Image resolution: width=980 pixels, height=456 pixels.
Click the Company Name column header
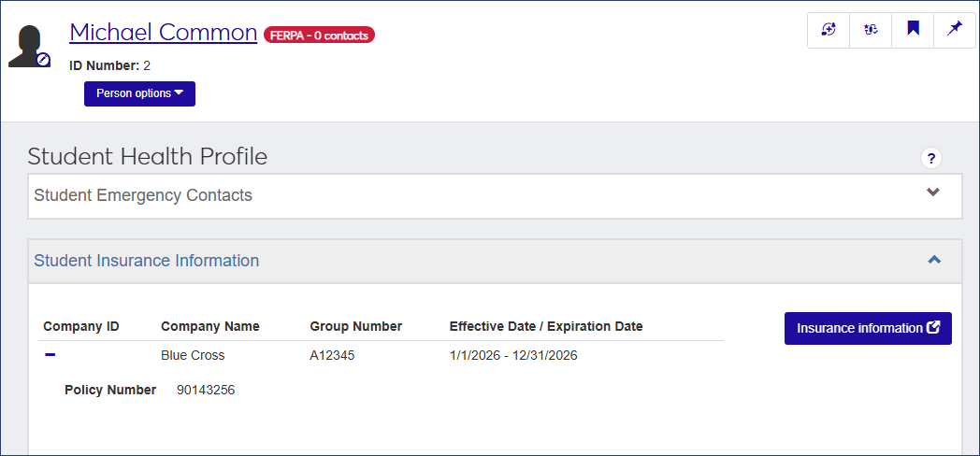pyautogui.click(x=210, y=326)
